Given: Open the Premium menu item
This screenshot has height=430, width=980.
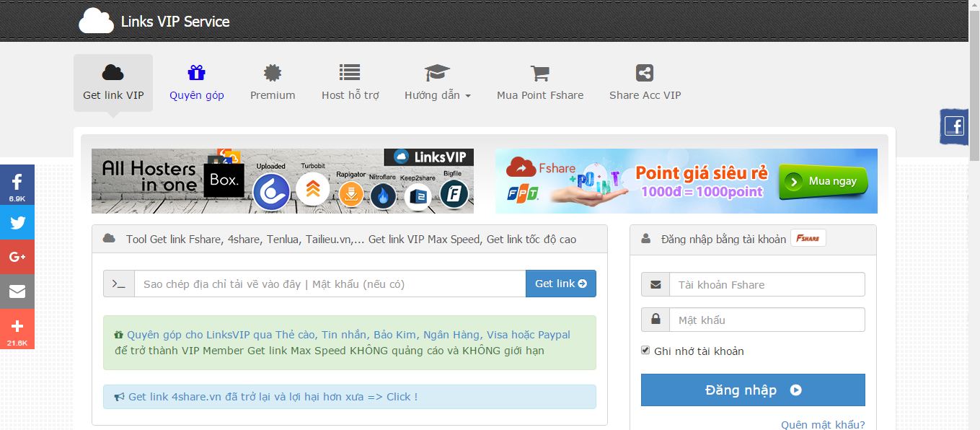Looking at the screenshot, I should point(273,83).
